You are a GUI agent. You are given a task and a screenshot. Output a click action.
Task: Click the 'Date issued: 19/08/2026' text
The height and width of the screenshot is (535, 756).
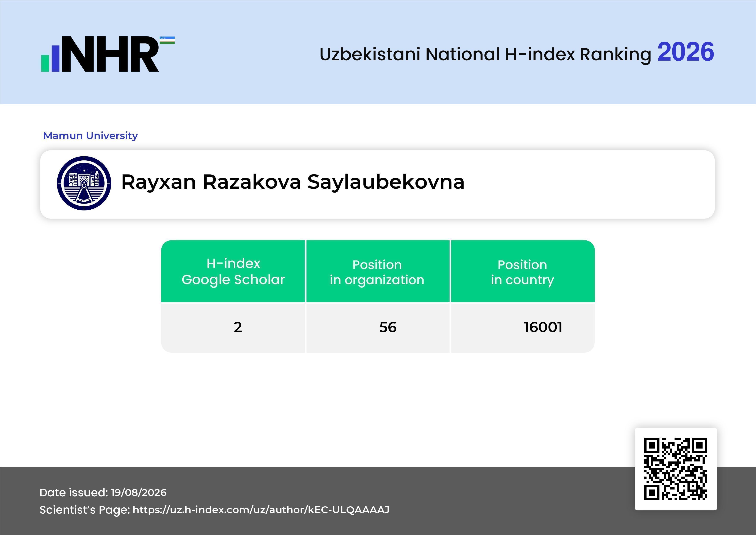coord(103,493)
